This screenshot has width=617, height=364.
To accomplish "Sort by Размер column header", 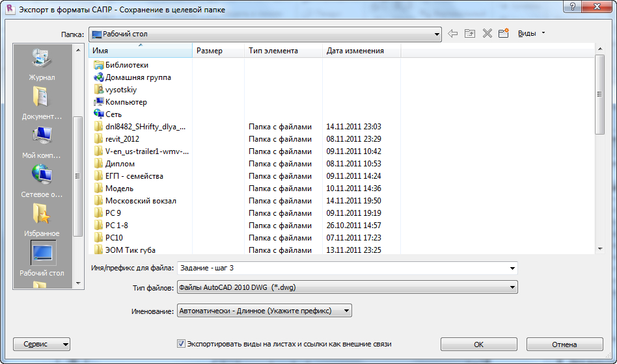I will pyautogui.click(x=219, y=51).
